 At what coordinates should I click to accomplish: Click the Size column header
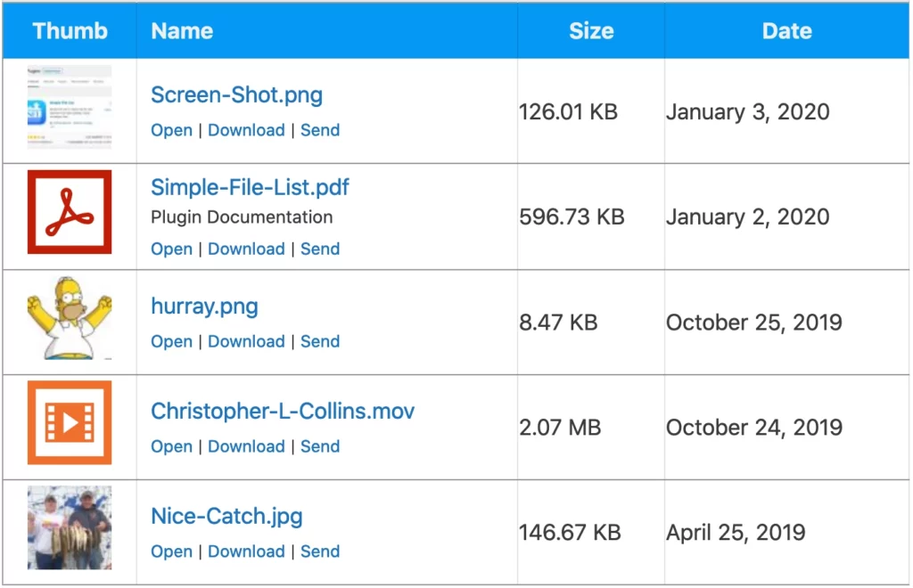[591, 30]
